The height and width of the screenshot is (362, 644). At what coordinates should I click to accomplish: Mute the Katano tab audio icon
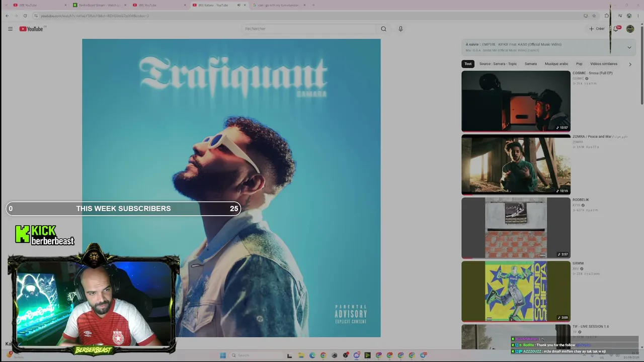pyautogui.click(x=238, y=5)
